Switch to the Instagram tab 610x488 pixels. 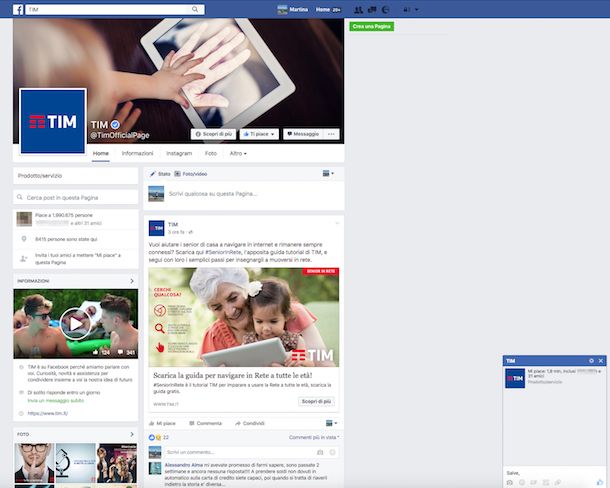point(179,153)
